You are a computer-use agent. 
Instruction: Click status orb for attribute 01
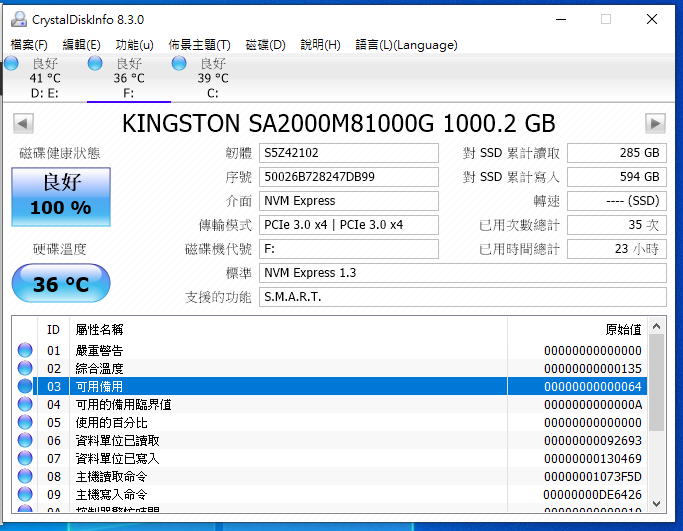pyautogui.click(x=25, y=350)
